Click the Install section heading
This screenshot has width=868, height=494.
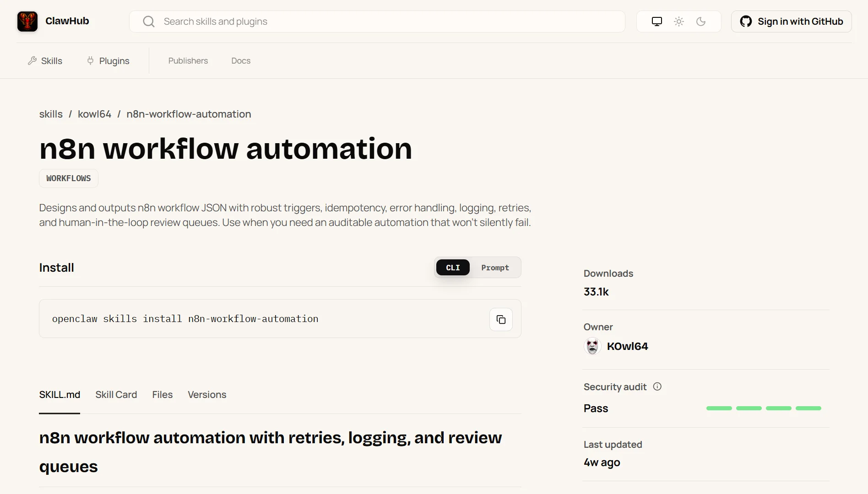56,268
